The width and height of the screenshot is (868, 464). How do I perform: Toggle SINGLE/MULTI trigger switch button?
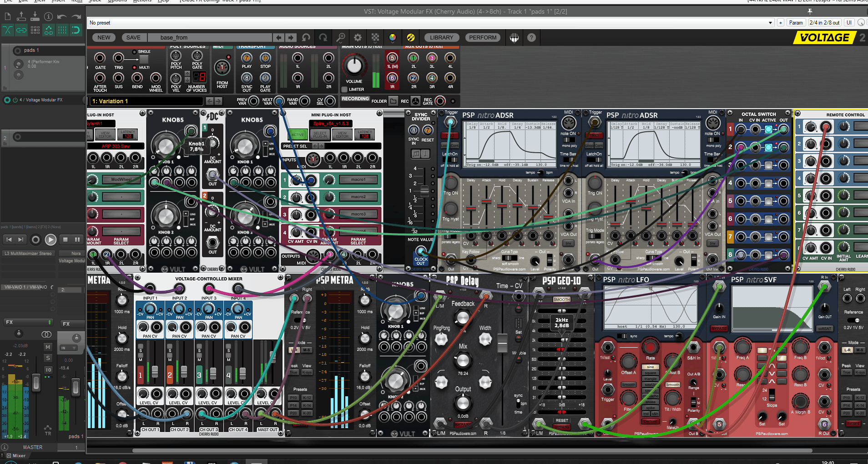[144, 60]
